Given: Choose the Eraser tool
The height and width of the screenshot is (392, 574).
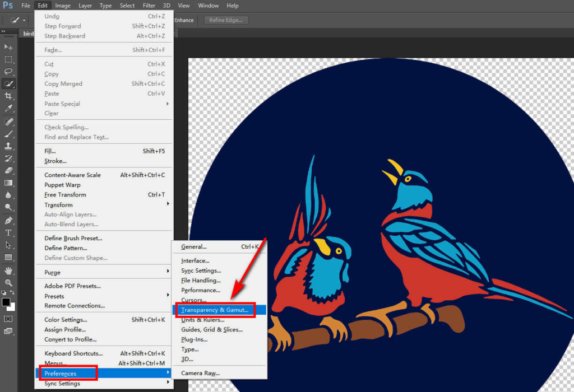Looking at the screenshot, I should coord(8,170).
